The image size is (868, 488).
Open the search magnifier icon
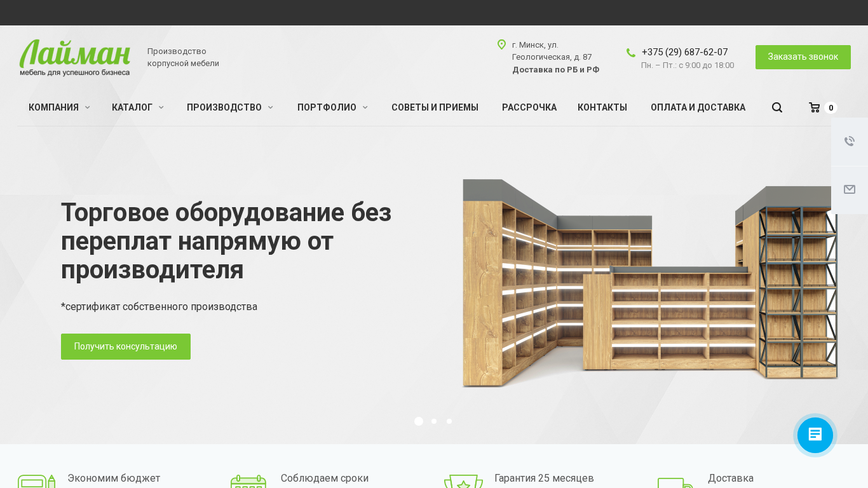click(x=776, y=107)
